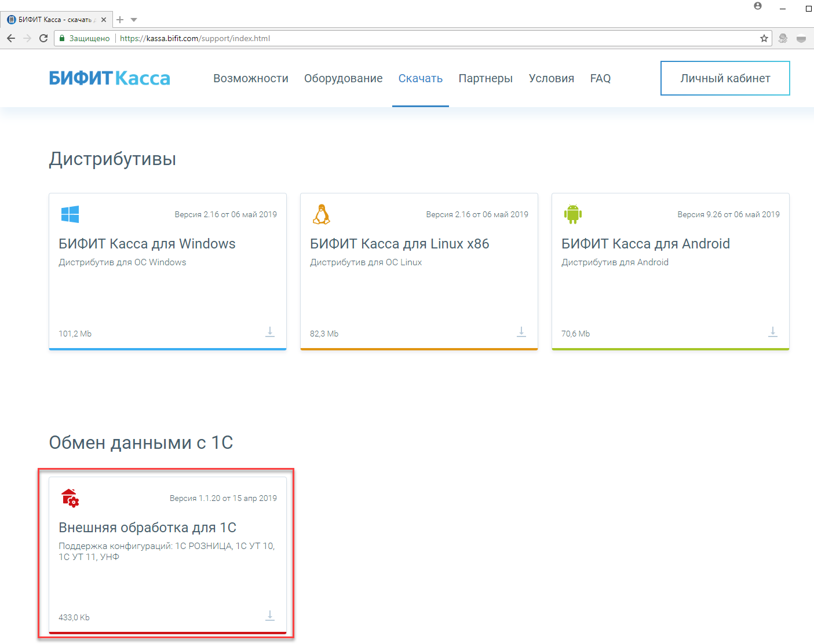The image size is (814, 644).
Task: Reload the page with refresh icon
Action: 43,38
